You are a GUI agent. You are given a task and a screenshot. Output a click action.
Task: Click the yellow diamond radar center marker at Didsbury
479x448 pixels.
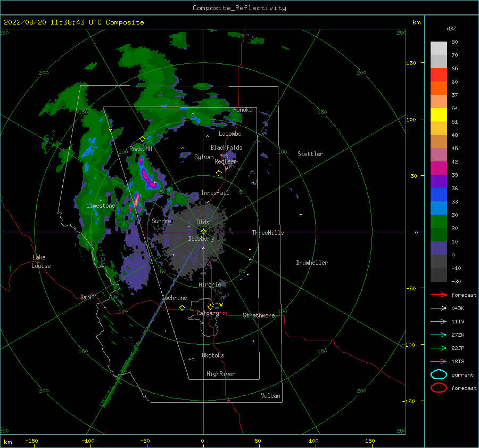203,232
